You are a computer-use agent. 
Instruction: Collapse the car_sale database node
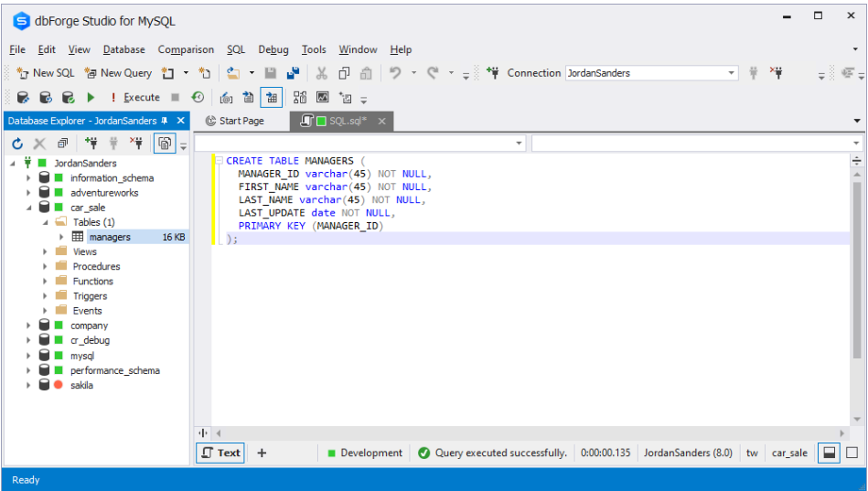[28, 208]
